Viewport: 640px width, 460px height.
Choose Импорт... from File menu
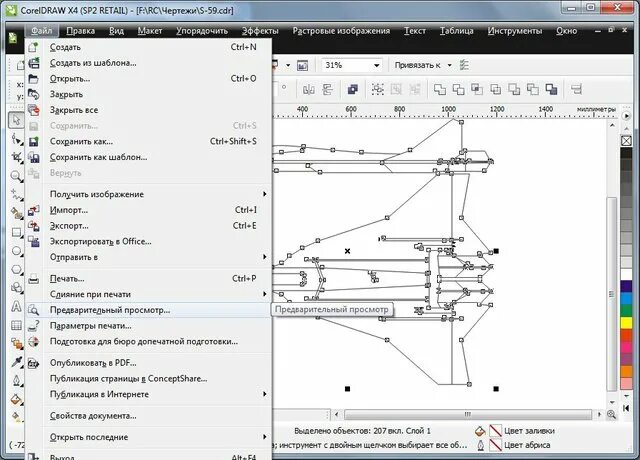(x=149, y=210)
